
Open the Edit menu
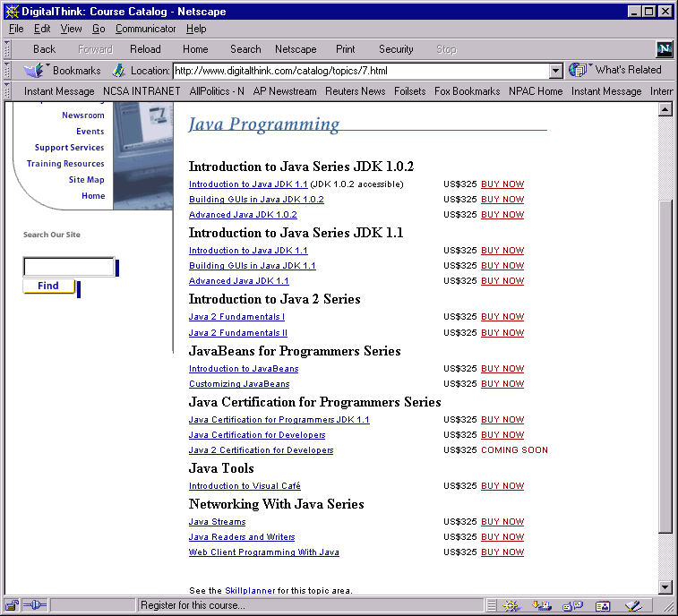click(42, 29)
